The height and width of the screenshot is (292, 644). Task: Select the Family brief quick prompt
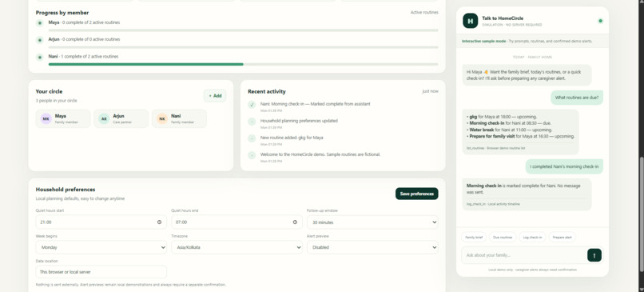[474, 238]
